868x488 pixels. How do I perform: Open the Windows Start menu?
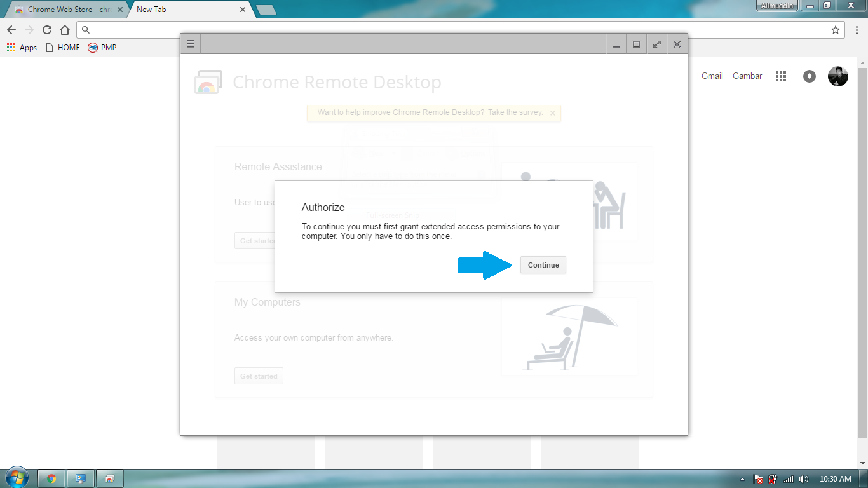coord(17,478)
